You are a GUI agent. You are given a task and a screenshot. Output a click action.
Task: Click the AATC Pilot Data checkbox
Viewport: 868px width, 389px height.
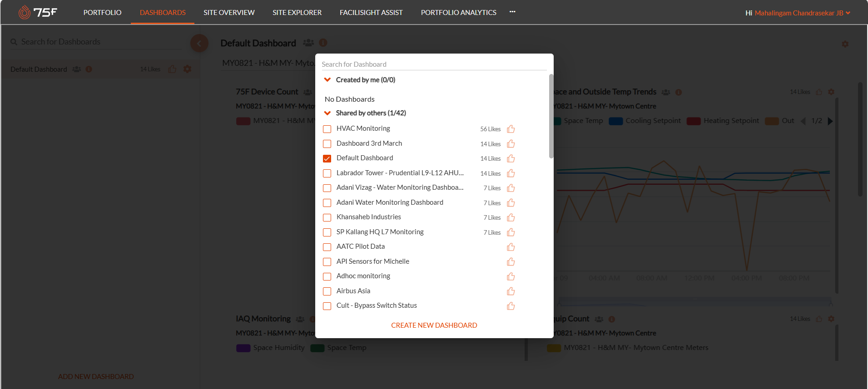(327, 247)
